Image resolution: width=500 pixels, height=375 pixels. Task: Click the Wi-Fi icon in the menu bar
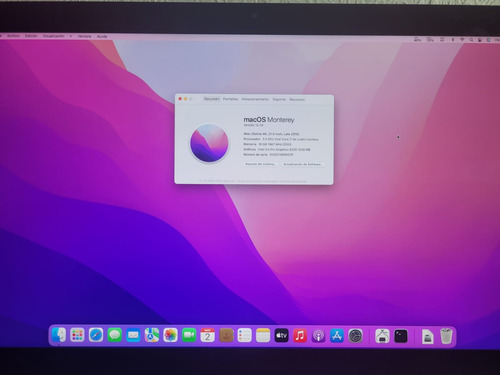coord(462,40)
